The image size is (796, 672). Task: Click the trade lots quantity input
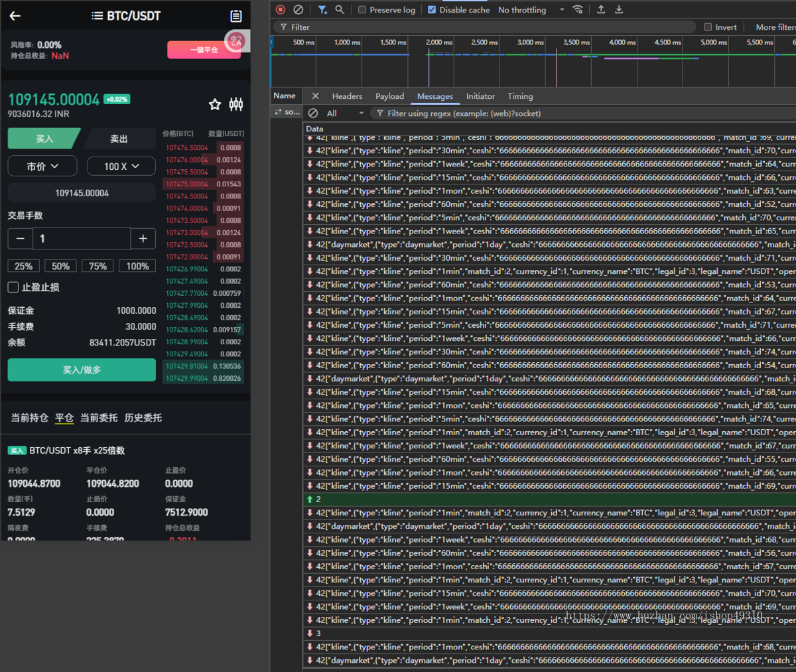(x=82, y=239)
